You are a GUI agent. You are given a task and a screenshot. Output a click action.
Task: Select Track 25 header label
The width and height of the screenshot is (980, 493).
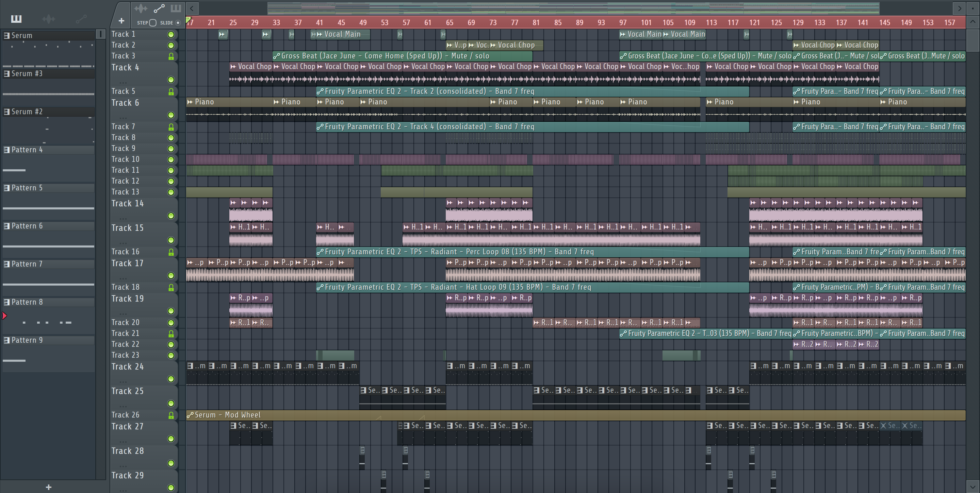point(128,391)
